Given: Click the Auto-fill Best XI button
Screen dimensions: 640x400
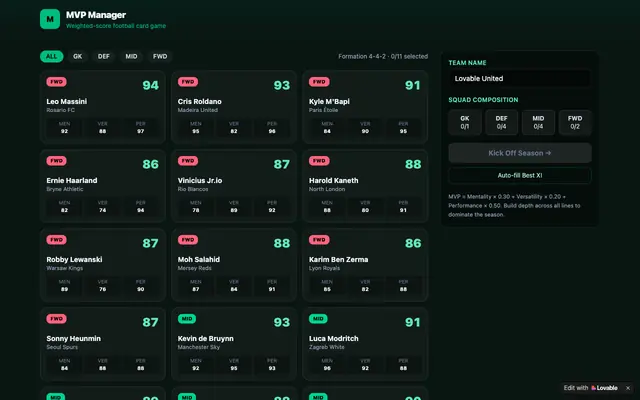Looking at the screenshot, I should 520,176.
